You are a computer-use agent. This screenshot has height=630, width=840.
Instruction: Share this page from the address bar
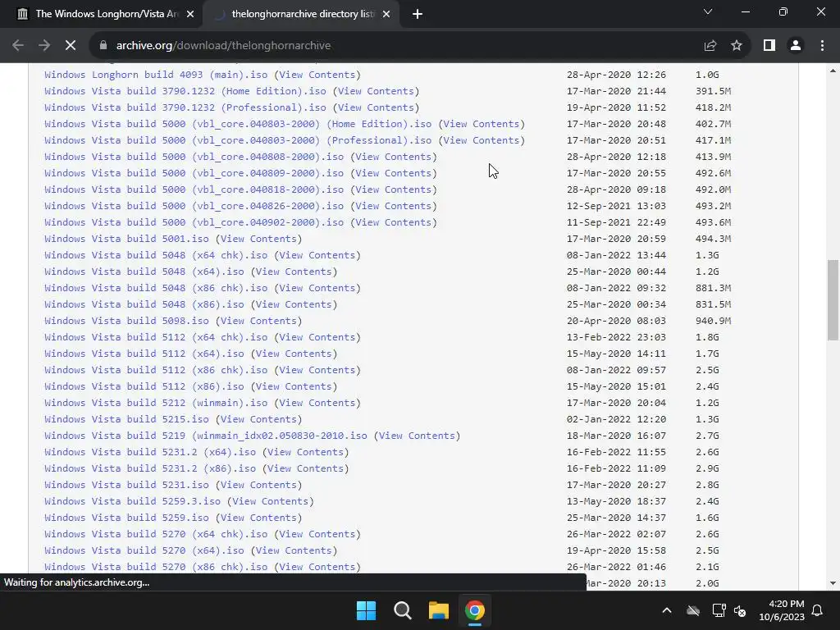pos(710,46)
